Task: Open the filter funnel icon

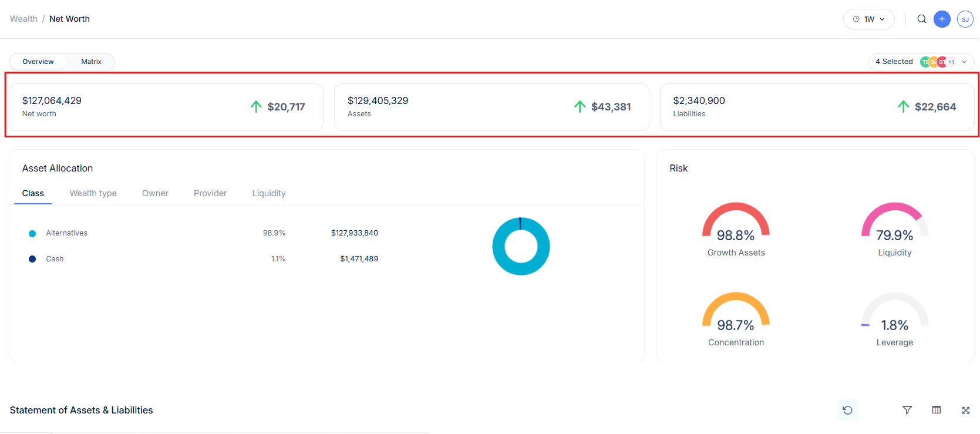Action: pyautogui.click(x=907, y=410)
